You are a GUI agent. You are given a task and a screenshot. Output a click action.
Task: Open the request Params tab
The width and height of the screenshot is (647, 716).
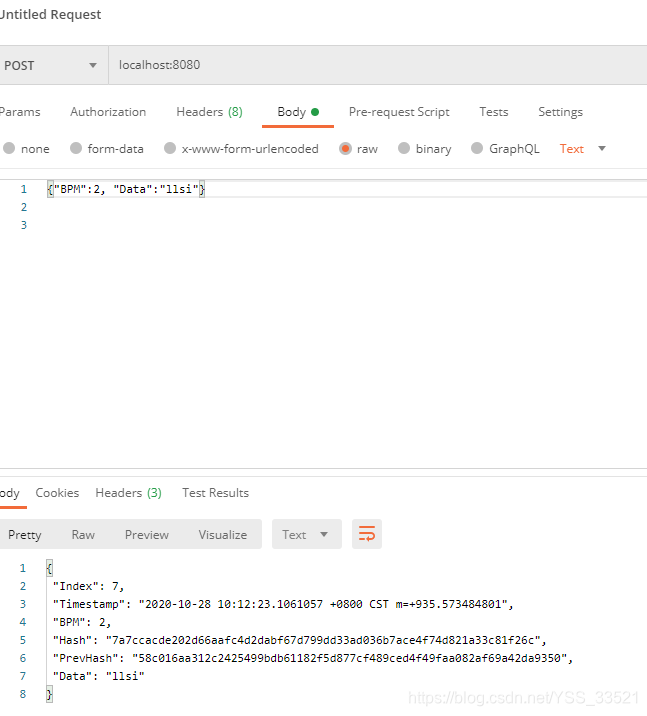(20, 112)
